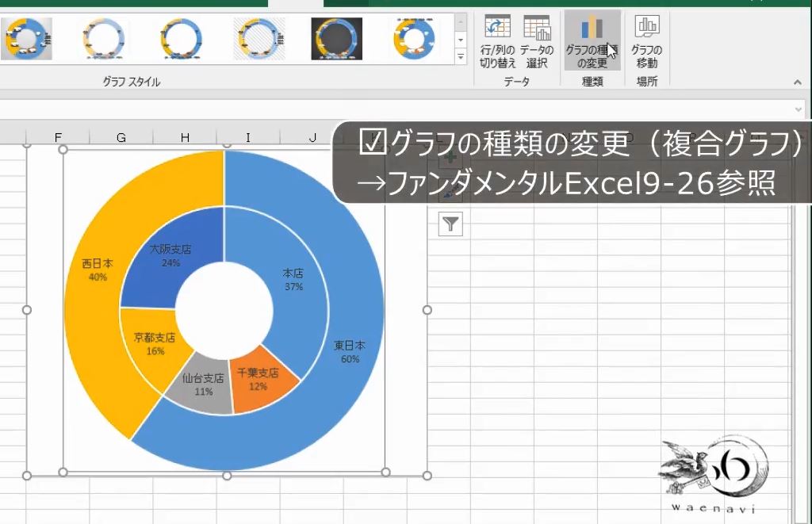
Task: Click Move Chart (グラフの移動) button
Action: pyautogui.click(x=646, y=43)
